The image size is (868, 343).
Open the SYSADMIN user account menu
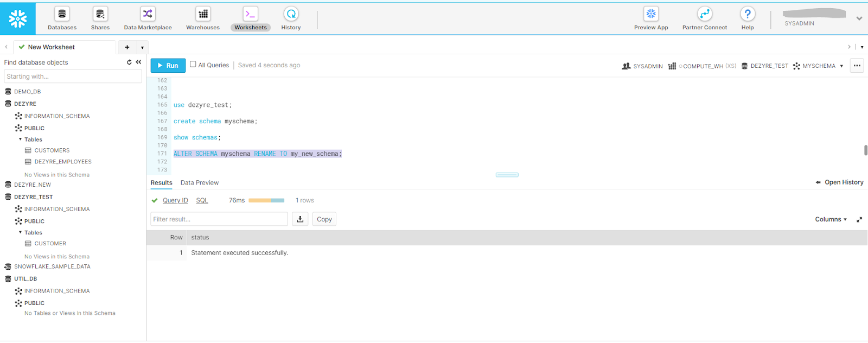pyautogui.click(x=859, y=18)
